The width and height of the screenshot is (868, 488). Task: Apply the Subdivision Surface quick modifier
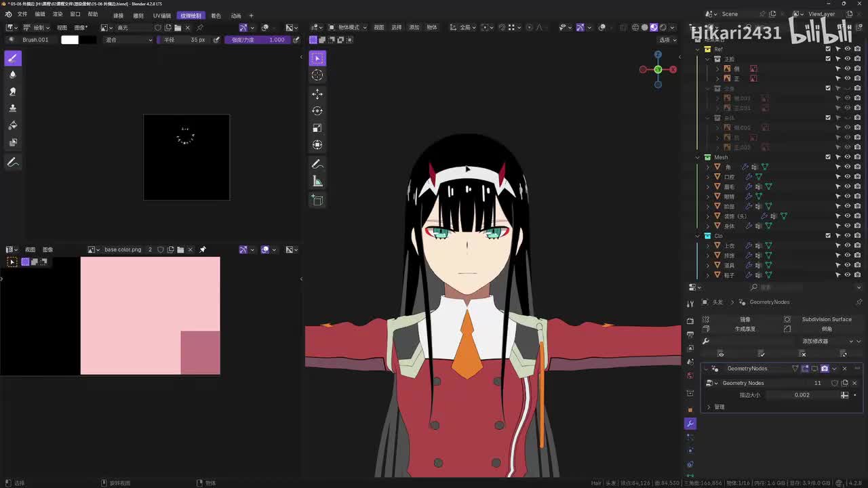pos(821,319)
